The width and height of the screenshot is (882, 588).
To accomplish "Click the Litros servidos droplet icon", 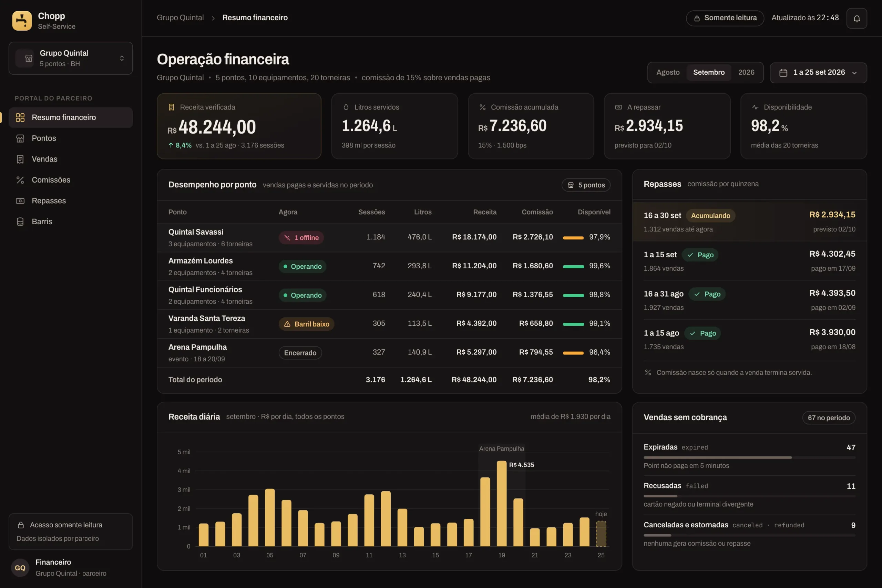I will pos(346,107).
